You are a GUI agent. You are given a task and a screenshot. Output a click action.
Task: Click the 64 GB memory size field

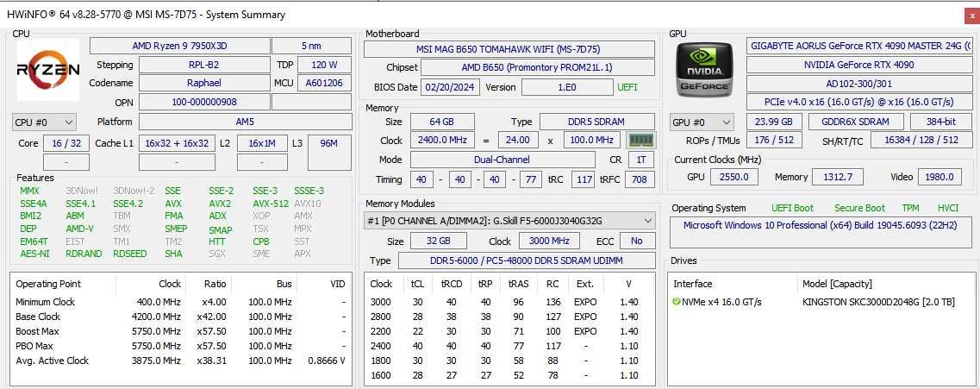point(442,122)
